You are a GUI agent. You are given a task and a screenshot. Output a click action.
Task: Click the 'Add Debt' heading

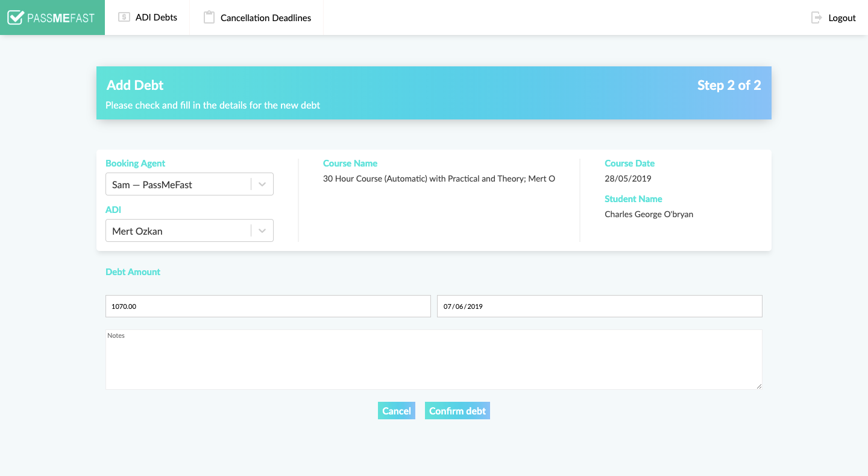click(135, 85)
